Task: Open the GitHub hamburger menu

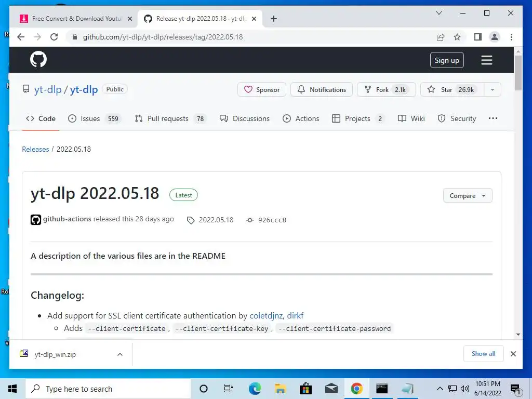Action: 486,60
